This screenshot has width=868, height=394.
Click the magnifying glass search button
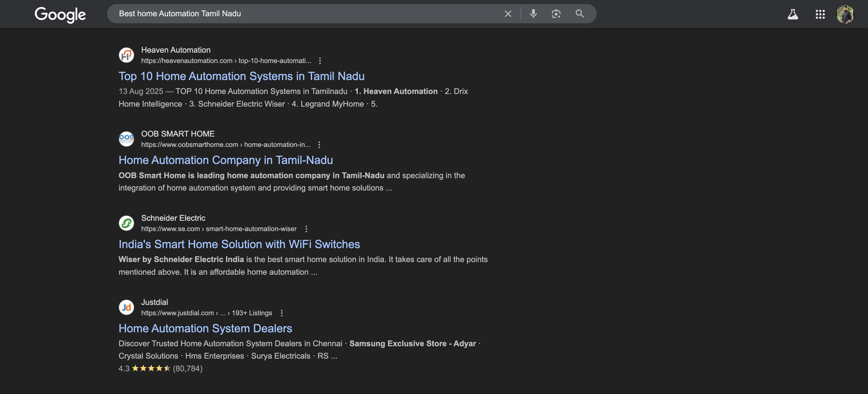click(579, 14)
